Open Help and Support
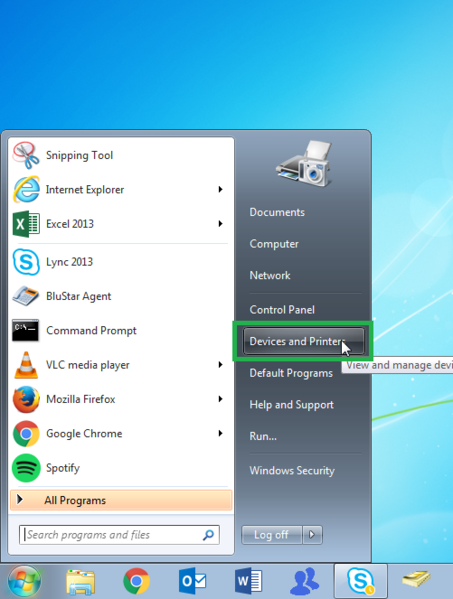Viewport: 453px width, 599px height. tap(291, 405)
